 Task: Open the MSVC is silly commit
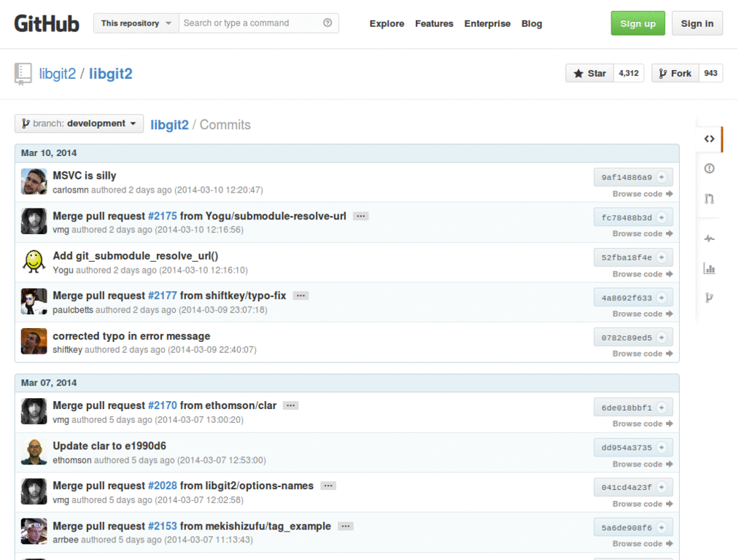click(x=85, y=176)
